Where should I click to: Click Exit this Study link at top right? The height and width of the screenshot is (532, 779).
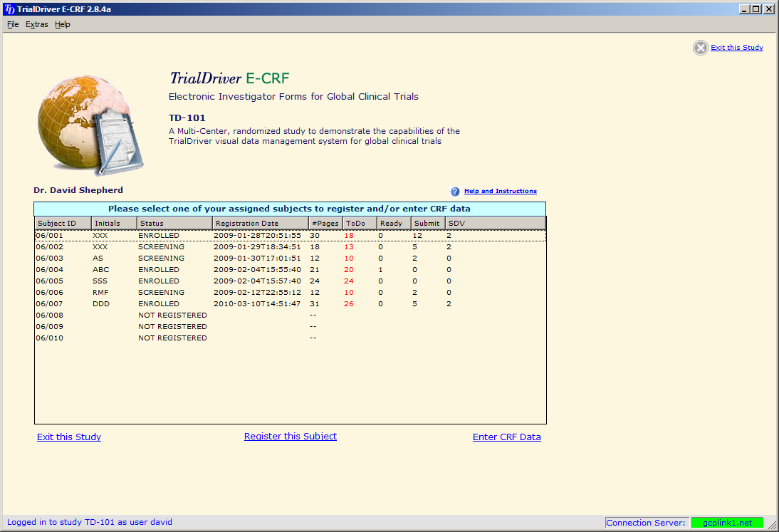[736, 48]
